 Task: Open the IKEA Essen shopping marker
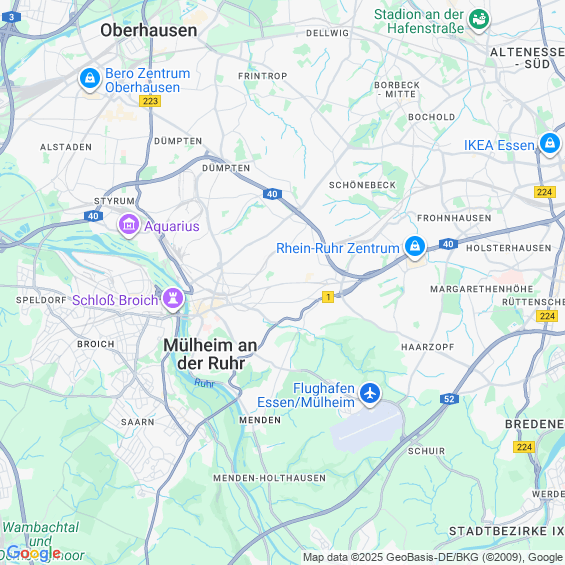point(550,144)
